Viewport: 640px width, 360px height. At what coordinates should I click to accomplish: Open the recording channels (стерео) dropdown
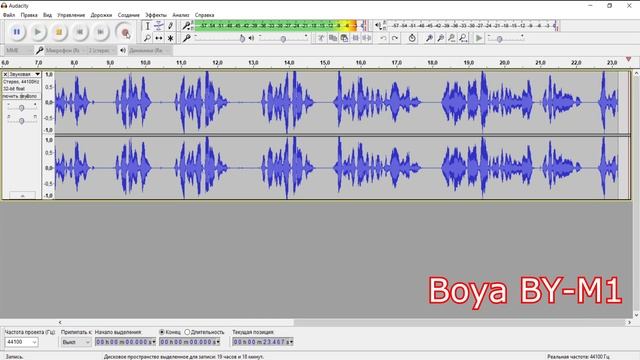102,50
